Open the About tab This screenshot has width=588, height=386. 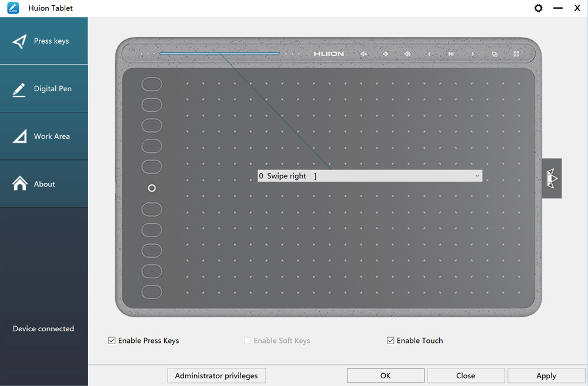coord(44,184)
